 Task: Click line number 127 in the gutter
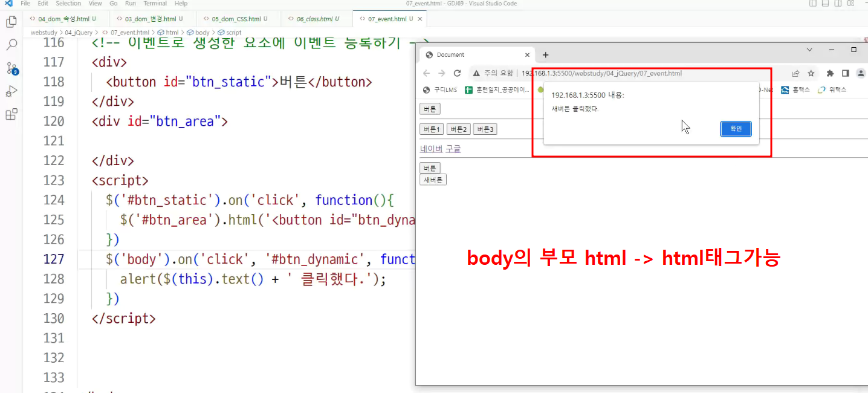(x=54, y=259)
